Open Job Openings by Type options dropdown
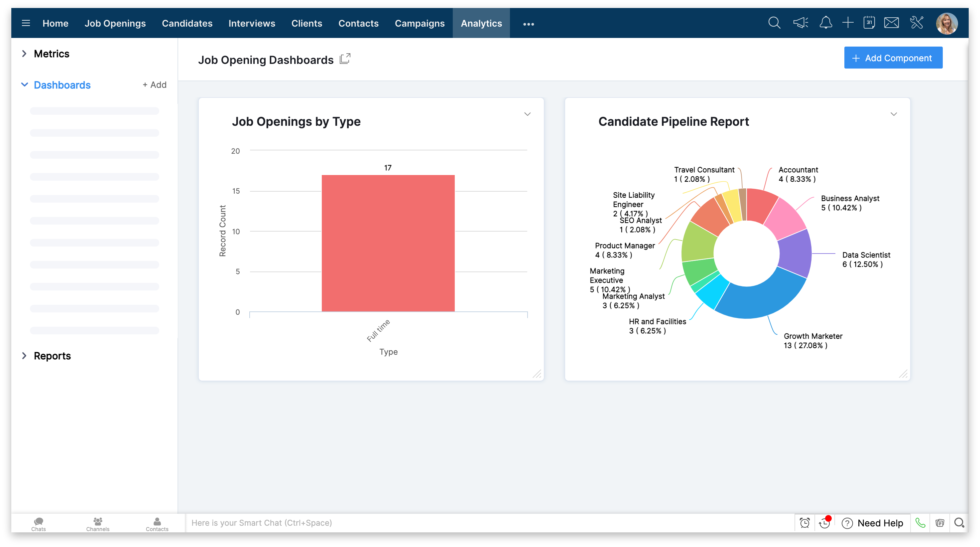This screenshot has height=547, width=980. click(527, 114)
